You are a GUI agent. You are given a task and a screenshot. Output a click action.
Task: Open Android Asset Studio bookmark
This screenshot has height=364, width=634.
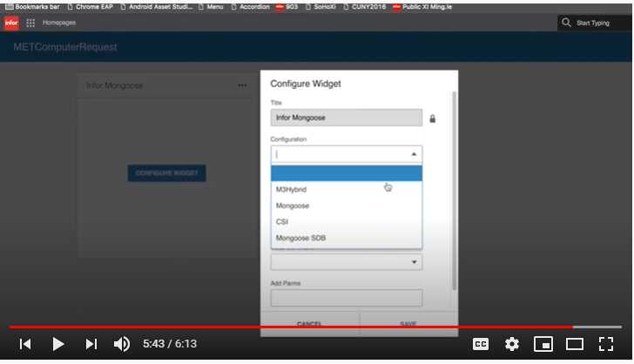(157, 7)
